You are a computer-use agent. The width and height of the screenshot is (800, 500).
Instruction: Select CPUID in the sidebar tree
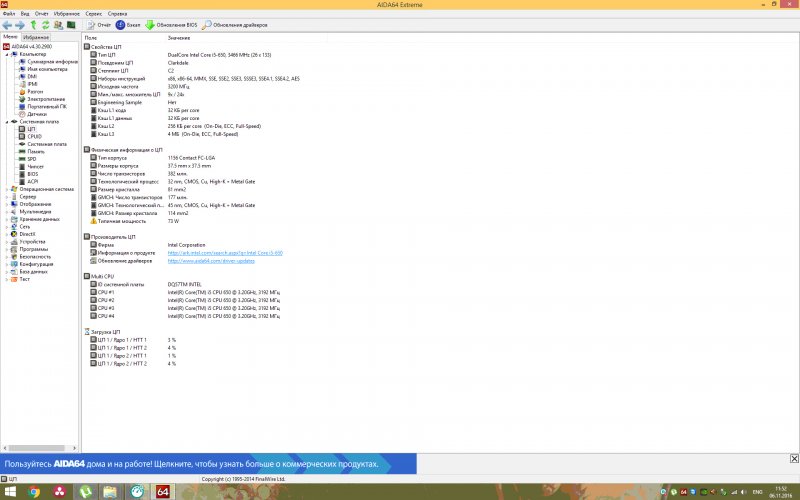pos(34,136)
